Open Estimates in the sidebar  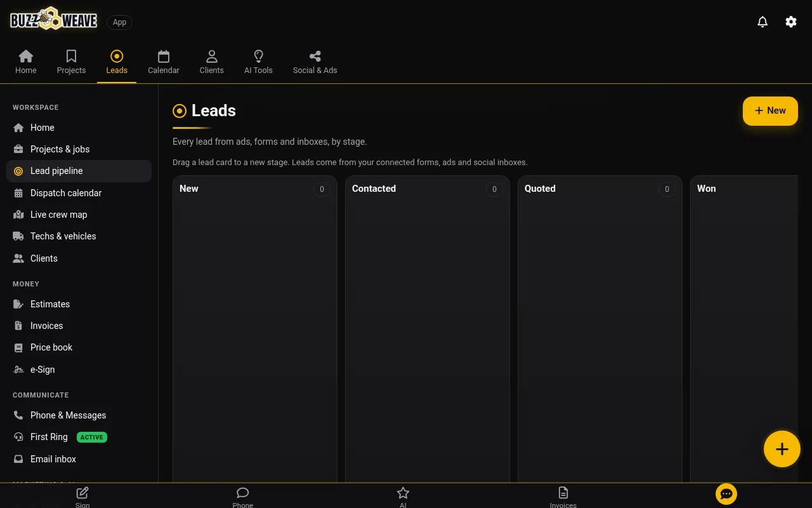pyautogui.click(x=79, y=304)
